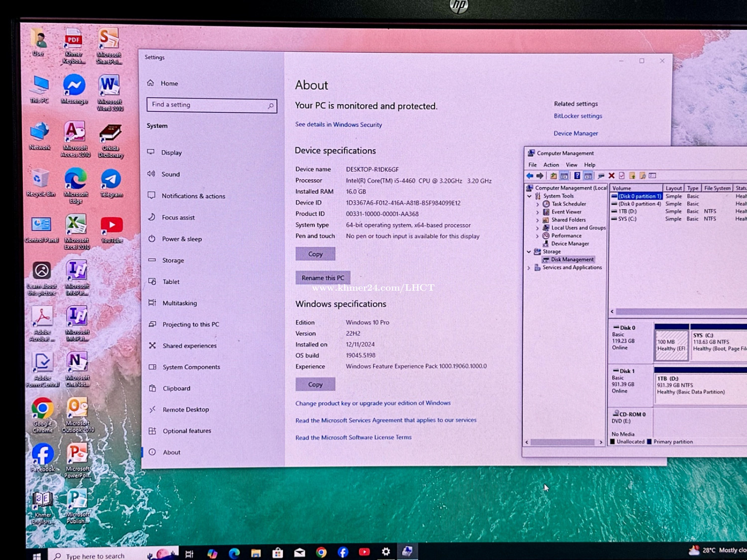Image resolution: width=747 pixels, height=560 pixels.
Task: Open Optional features settings
Action: [187, 431]
